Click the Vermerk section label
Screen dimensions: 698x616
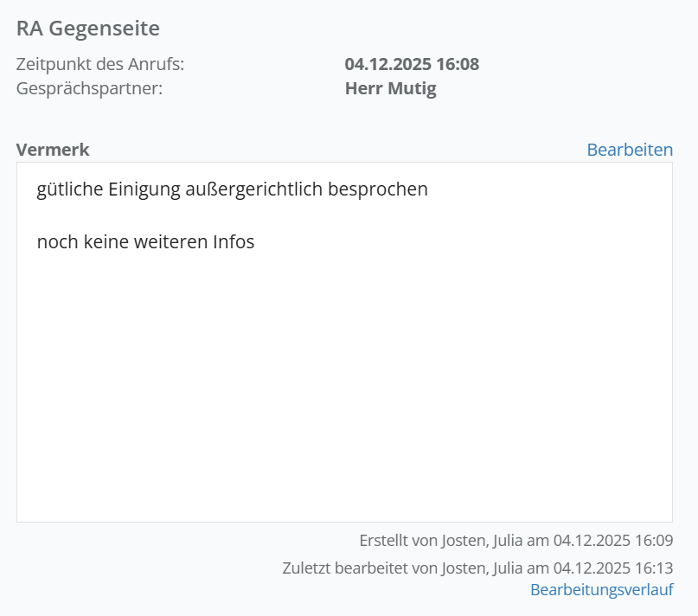point(53,150)
